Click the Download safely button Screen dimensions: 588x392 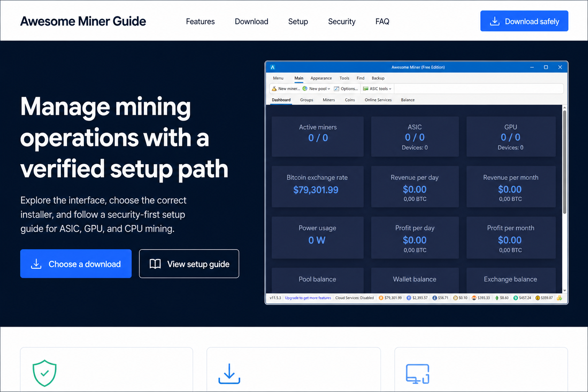tap(524, 21)
